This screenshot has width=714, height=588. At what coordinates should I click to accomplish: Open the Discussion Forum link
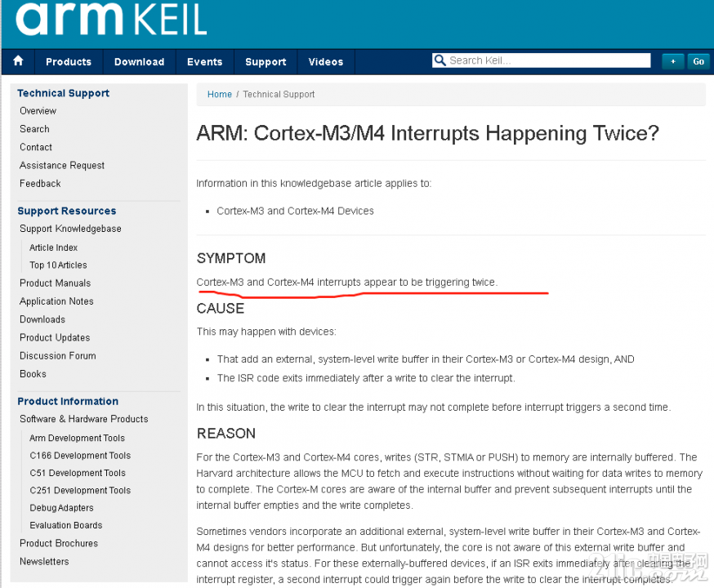point(58,356)
